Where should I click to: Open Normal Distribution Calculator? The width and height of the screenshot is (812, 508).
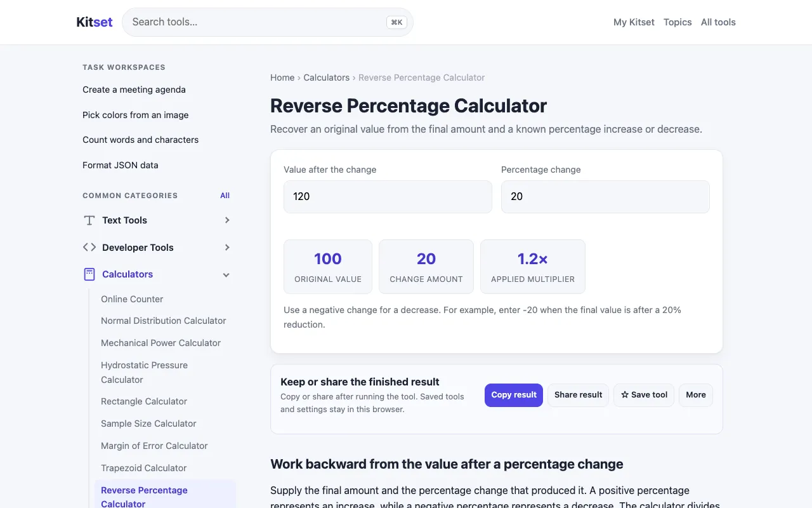164,321
